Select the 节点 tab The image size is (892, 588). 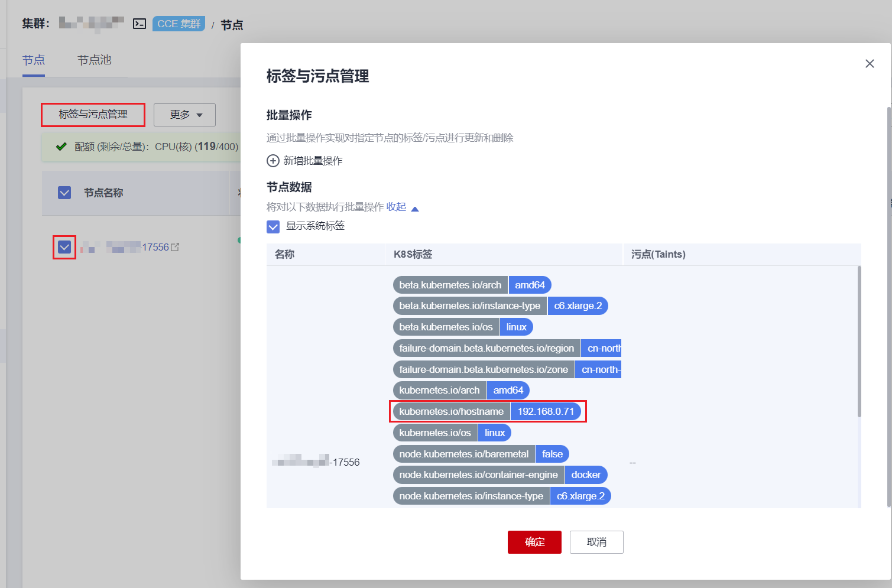click(34, 60)
